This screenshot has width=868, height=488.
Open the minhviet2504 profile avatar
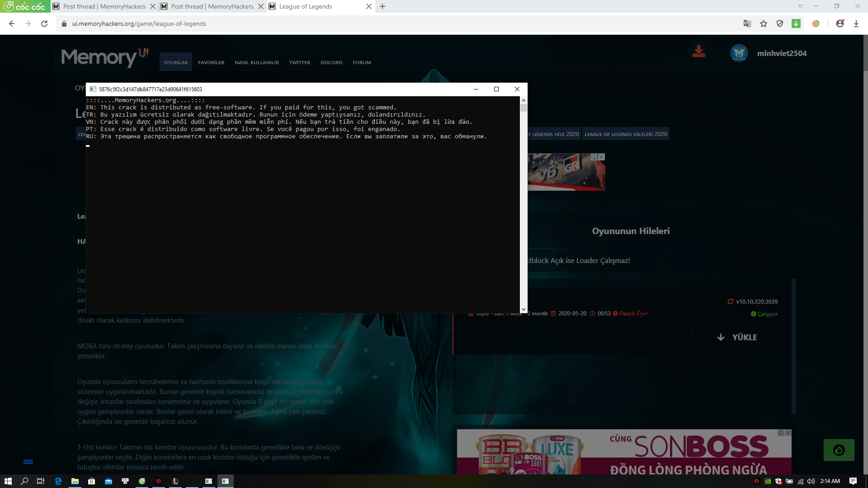point(739,53)
